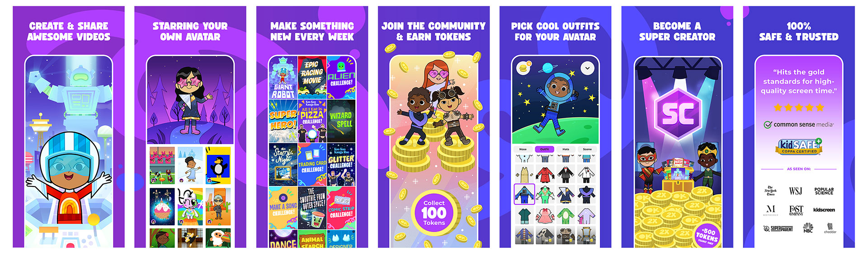Tap the gold coin token counter icon
This screenshot has height=256, width=868.
[x=524, y=68]
